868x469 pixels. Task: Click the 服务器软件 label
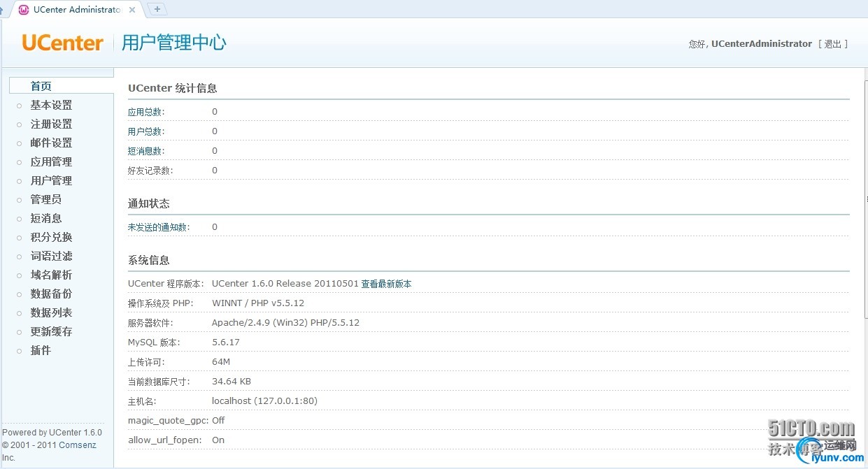(x=150, y=323)
